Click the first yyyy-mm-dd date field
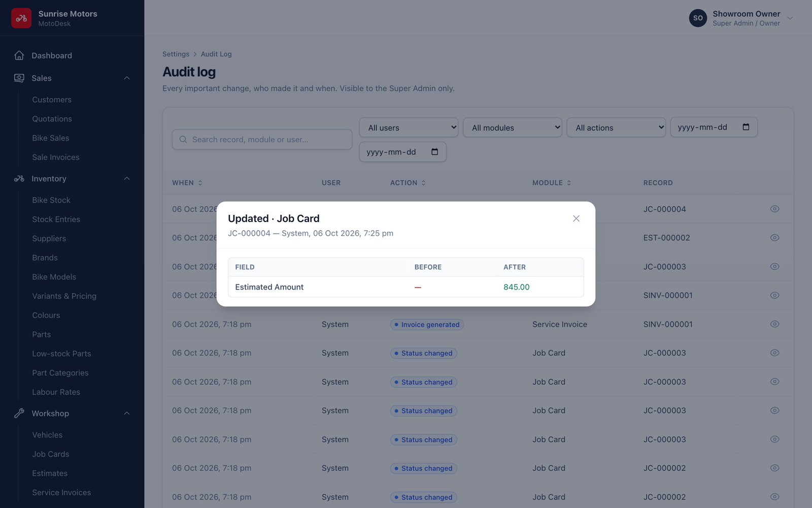Viewport: 812px width, 508px height. click(714, 127)
